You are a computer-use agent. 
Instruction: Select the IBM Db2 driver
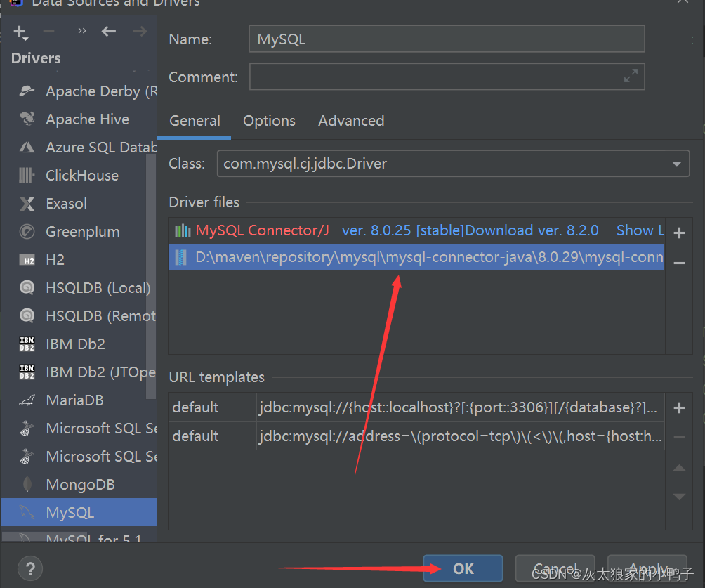pyautogui.click(x=79, y=344)
